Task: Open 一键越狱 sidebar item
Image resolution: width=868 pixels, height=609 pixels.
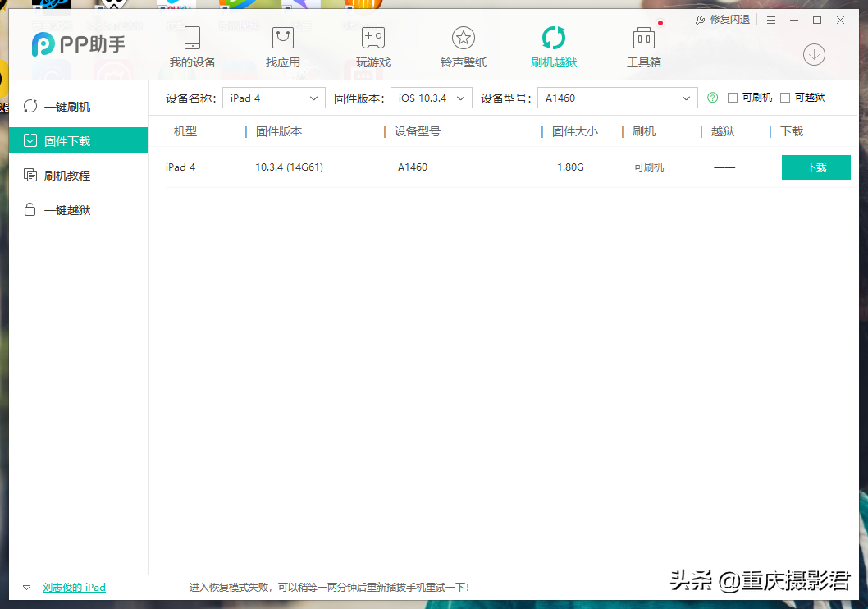Action: (x=78, y=210)
